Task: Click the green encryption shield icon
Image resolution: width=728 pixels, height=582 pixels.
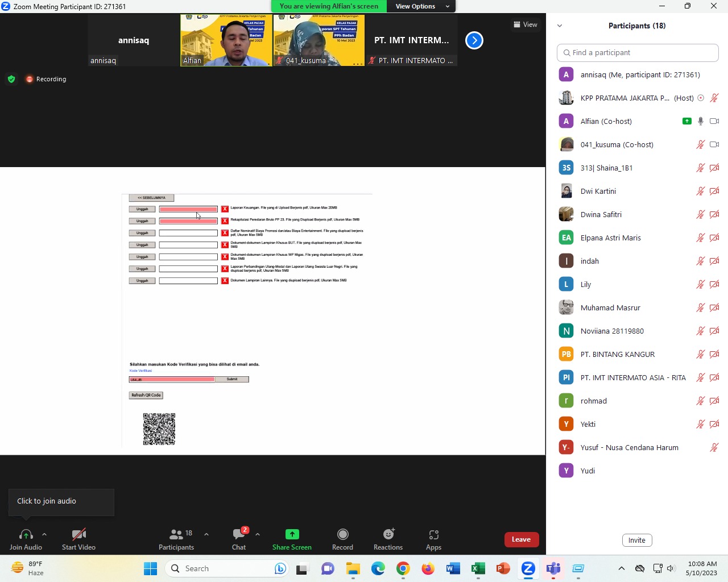Action: pos(11,79)
